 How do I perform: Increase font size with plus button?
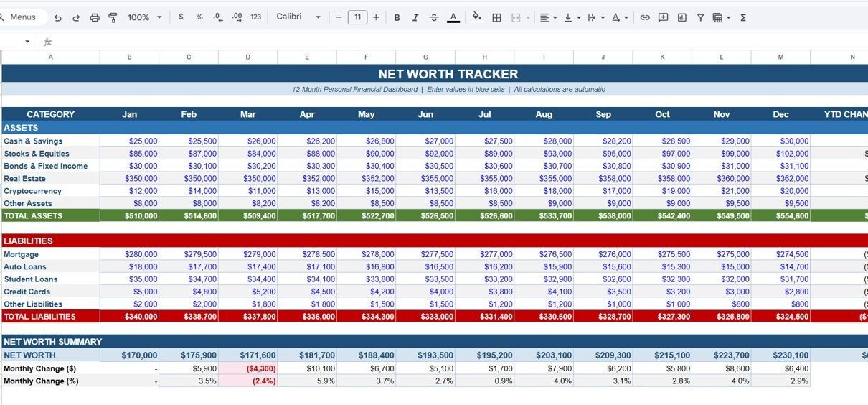[376, 17]
